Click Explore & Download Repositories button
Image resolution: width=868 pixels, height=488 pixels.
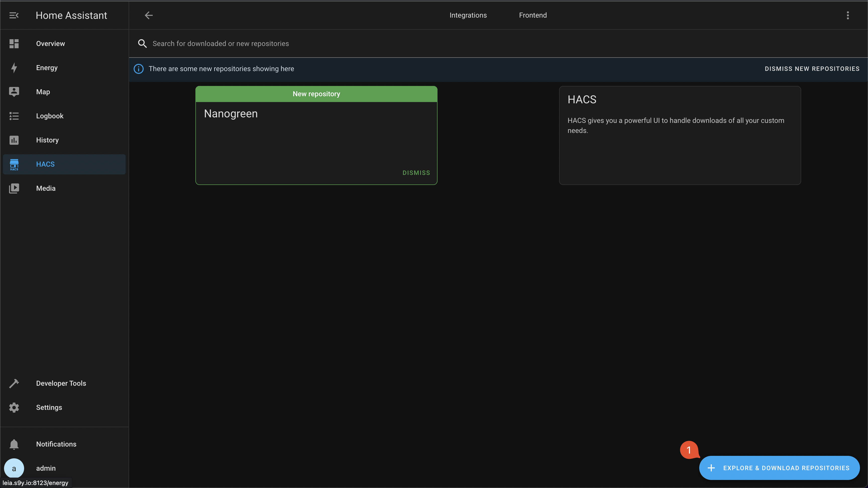point(779,468)
